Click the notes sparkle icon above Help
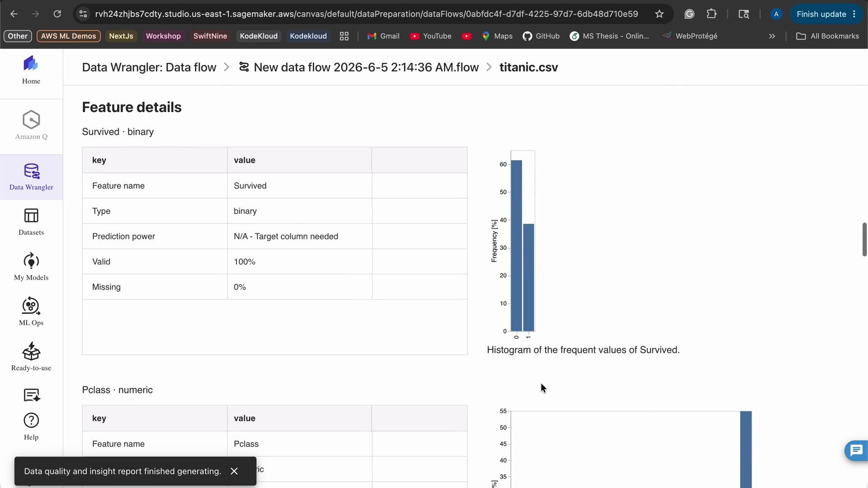 (31, 395)
